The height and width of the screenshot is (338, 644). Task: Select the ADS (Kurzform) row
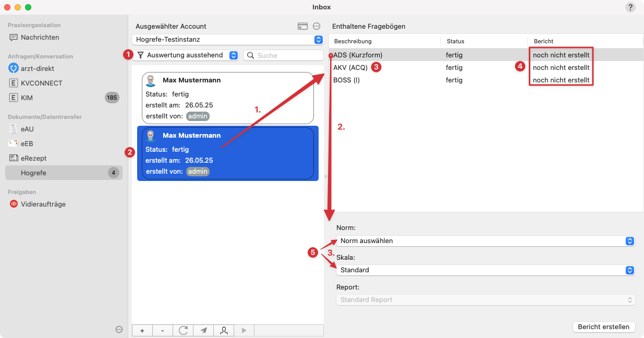point(486,55)
